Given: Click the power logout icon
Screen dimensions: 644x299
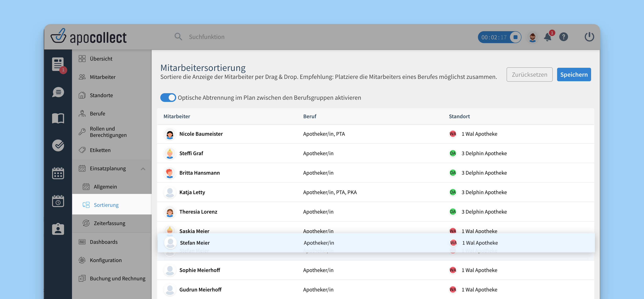Looking at the screenshot, I should click(589, 37).
